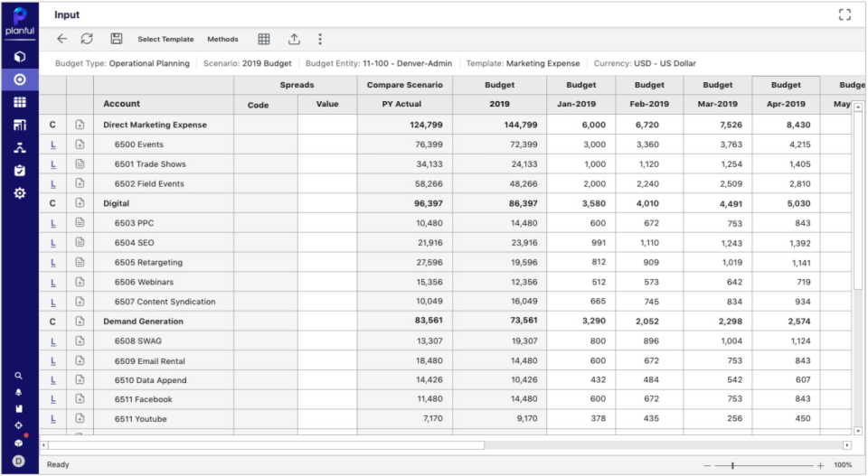Image resolution: width=868 pixels, height=476 pixels.
Task: Click the L link for 6504 SEO
Action: click(x=53, y=243)
